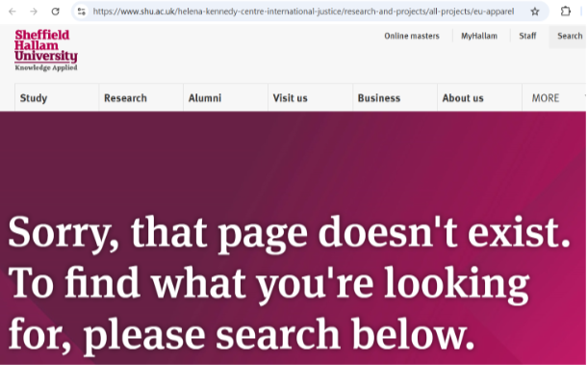Bookmark this page with the star icon

click(535, 12)
